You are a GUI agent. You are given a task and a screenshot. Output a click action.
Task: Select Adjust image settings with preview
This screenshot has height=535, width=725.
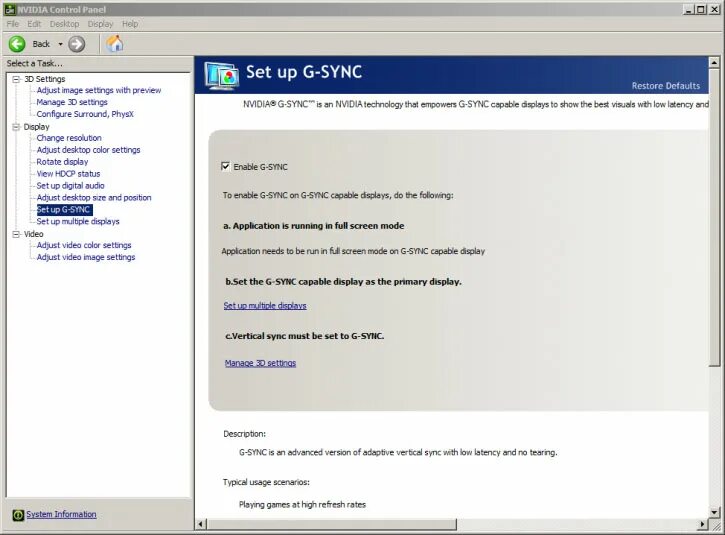point(99,90)
